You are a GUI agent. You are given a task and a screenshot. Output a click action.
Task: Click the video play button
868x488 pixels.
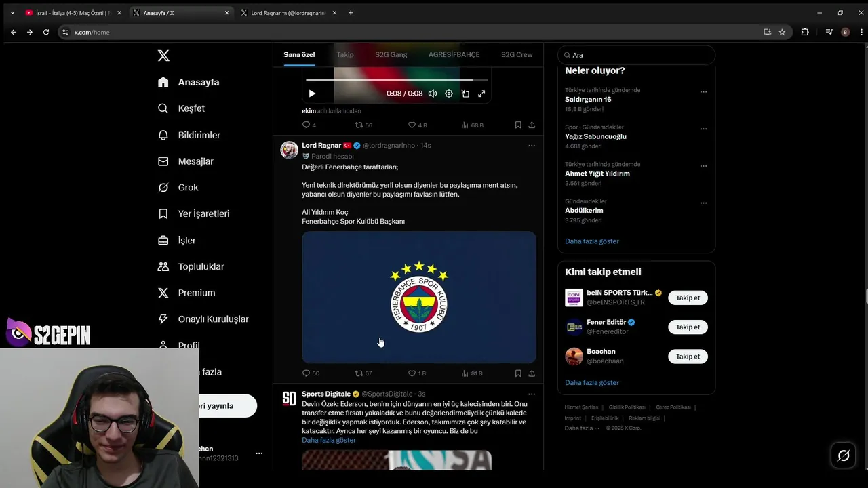312,94
